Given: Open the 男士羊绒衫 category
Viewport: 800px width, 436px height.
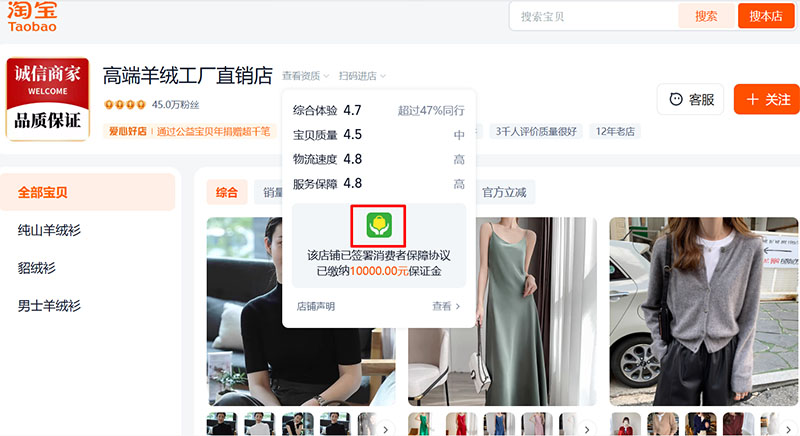Looking at the screenshot, I should coord(49,305).
